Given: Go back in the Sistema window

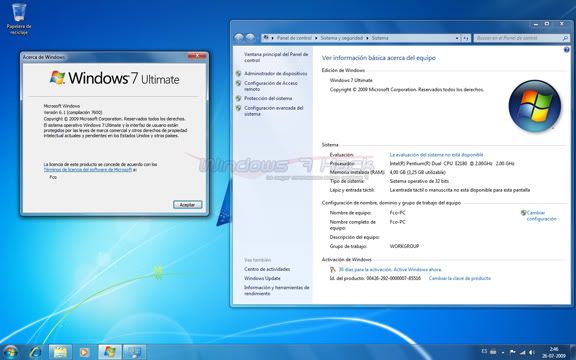Looking at the screenshot, I should [x=239, y=37].
